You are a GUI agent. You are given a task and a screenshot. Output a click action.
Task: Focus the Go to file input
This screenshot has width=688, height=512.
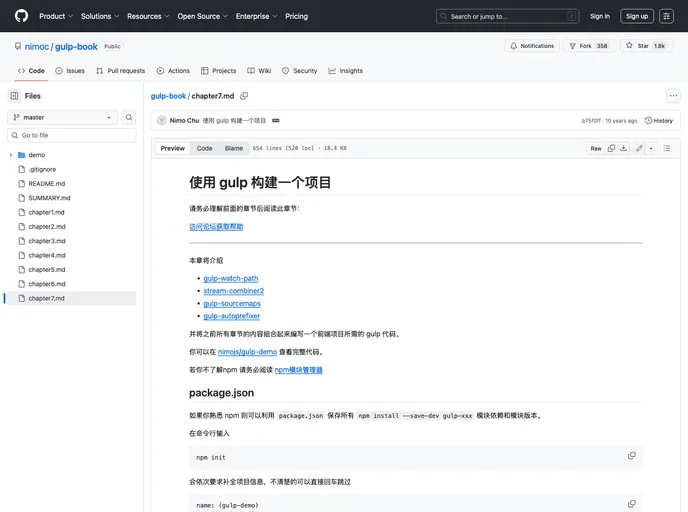pyautogui.click(x=72, y=135)
